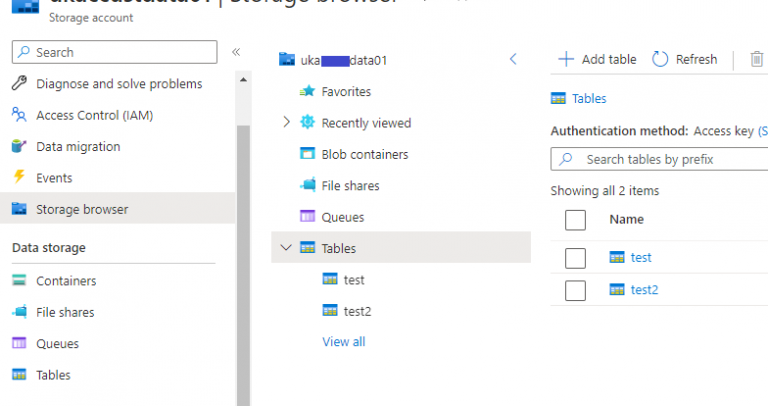Click the File shares icon in storage tree
The width and height of the screenshot is (768, 406).
pyautogui.click(x=308, y=185)
